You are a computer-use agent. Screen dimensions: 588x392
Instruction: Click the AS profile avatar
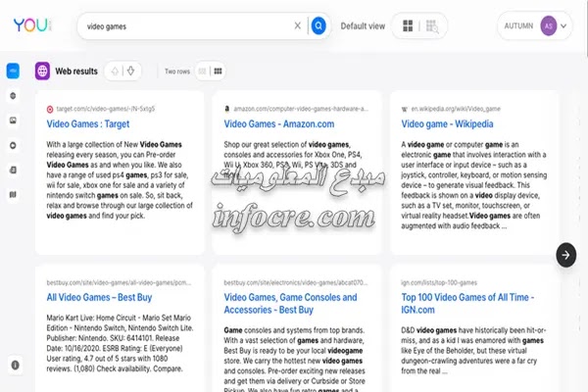coord(548,25)
